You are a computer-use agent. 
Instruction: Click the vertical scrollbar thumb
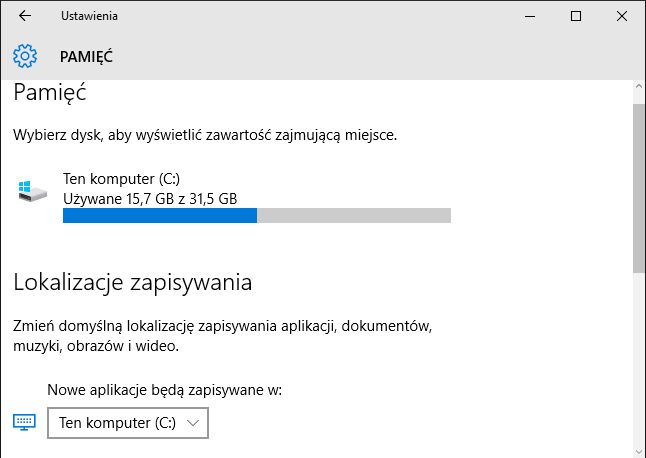[639, 188]
